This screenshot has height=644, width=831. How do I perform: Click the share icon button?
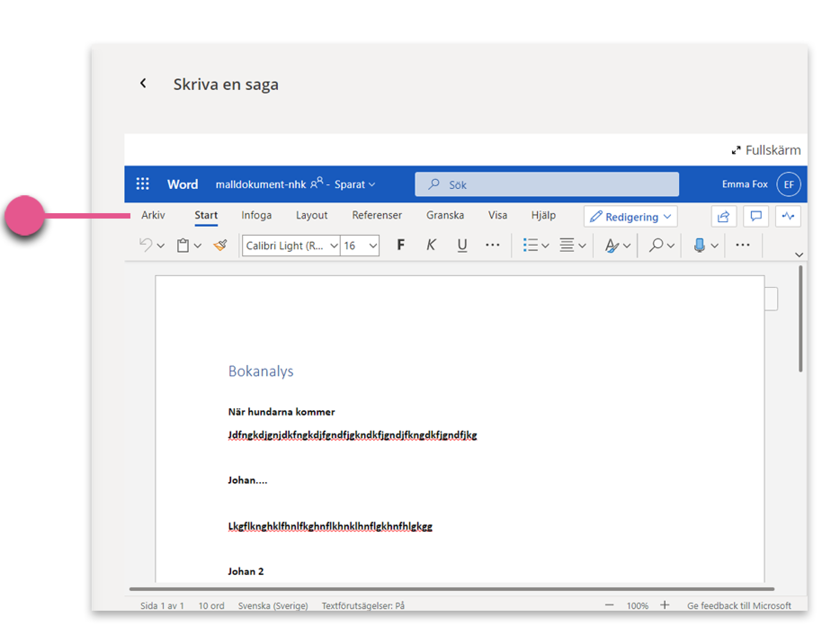[724, 217]
